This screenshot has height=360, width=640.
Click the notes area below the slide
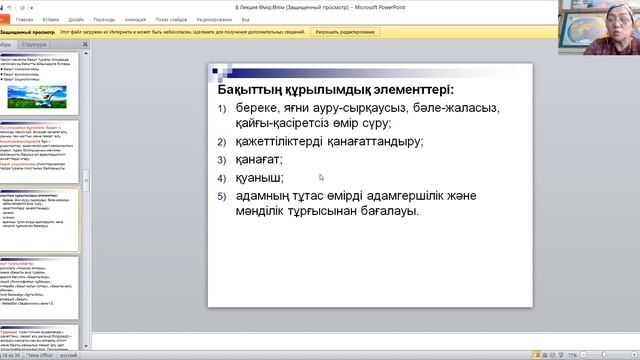coord(366,341)
